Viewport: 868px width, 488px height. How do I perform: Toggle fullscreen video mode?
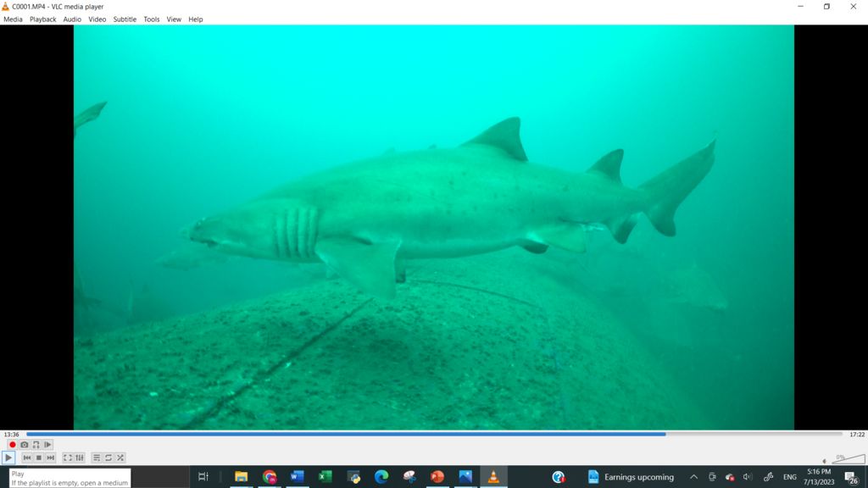(x=68, y=457)
